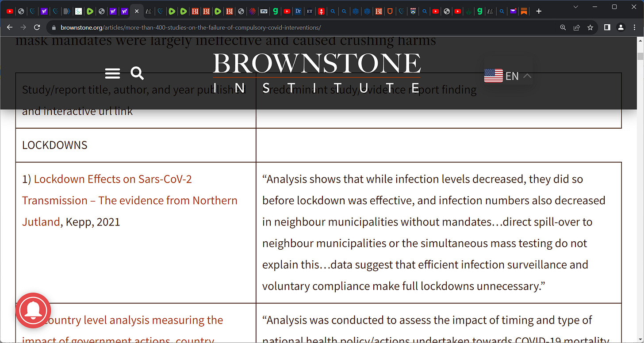Share this page using the share icon
644x343 pixels.
(577, 27)
